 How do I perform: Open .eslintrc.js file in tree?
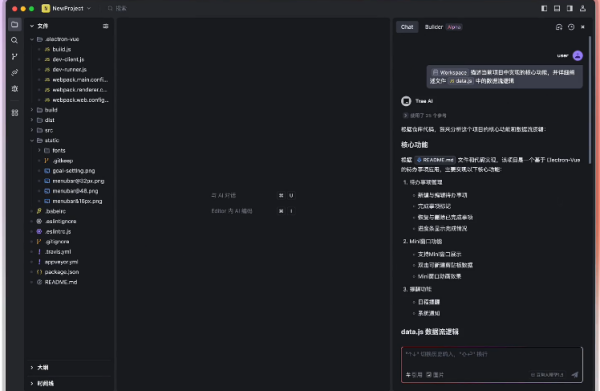click(x=58, y=232)
